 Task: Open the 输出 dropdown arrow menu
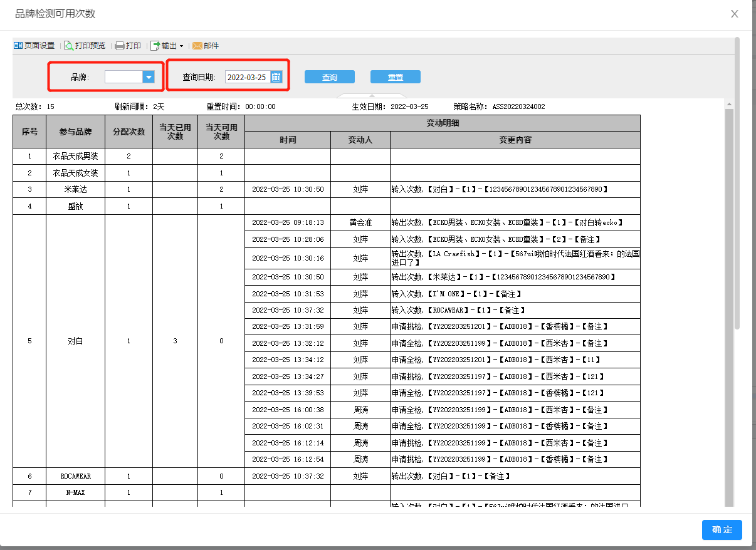point(181,46)
